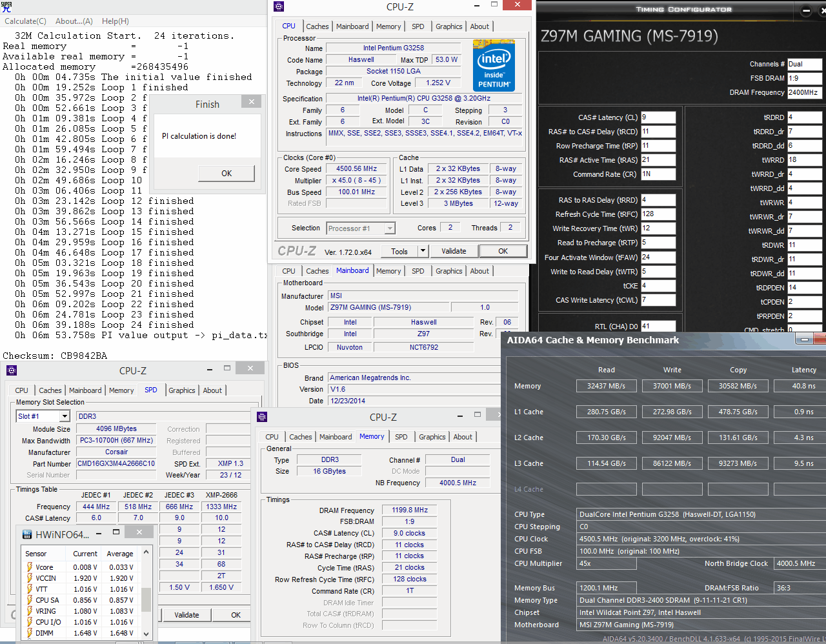826x644 pixels.
Task: Click the lightning icon beside DIMM
Action: click(x=29, y=633)
